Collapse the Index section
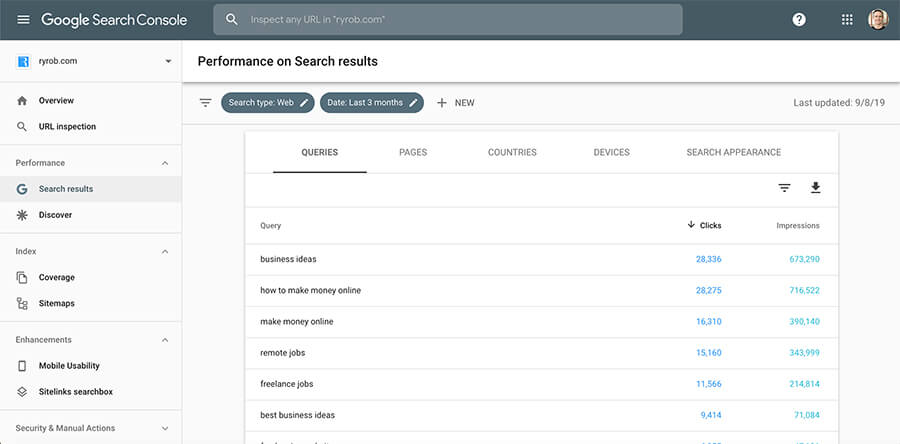Image resolution: width=900 pixels, height=444 pixels. pos(165,251)
